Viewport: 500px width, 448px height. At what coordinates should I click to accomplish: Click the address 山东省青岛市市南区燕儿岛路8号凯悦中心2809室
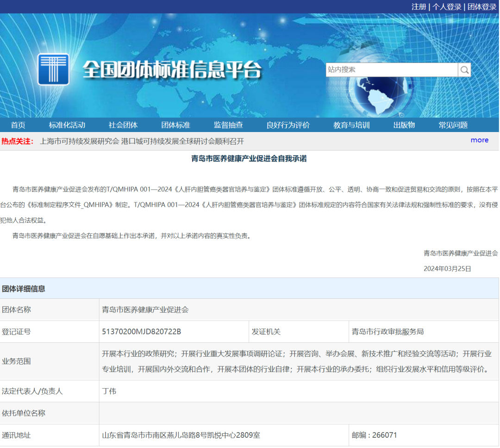coord(181,435)
